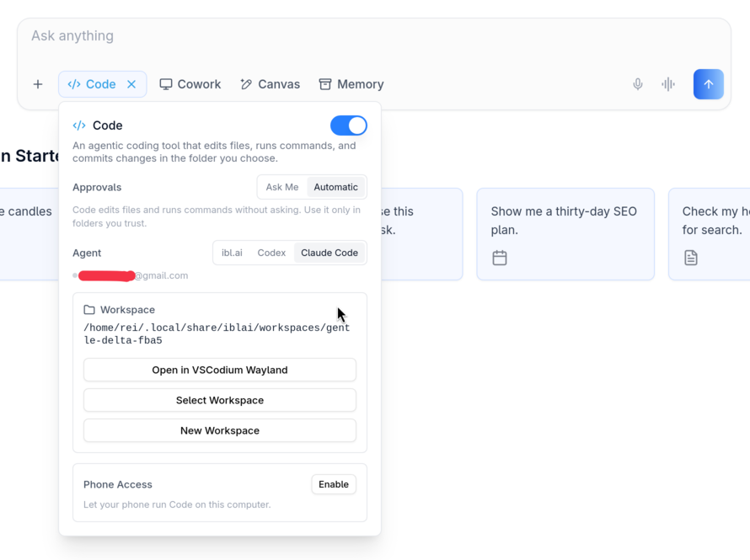The width and height of the screenshot is (750, 560).
Task: Click the workspace path text
Action: click(217, 334)
